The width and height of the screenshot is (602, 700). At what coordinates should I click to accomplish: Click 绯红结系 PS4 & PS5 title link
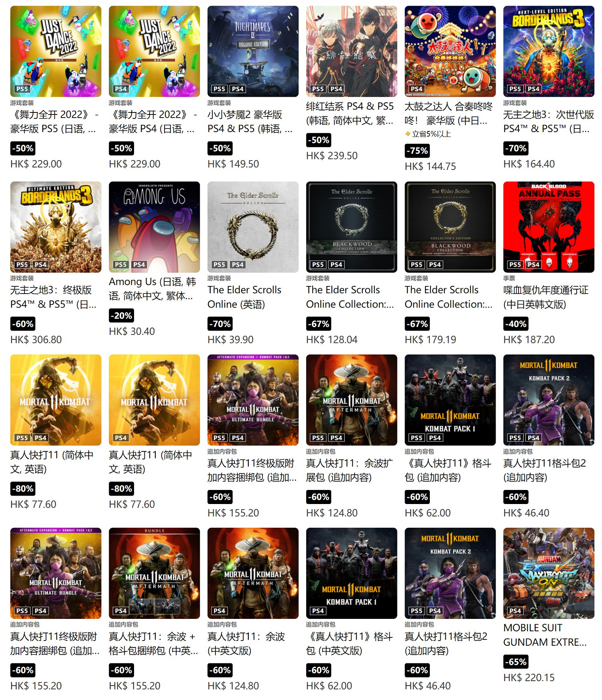point(350,113)
